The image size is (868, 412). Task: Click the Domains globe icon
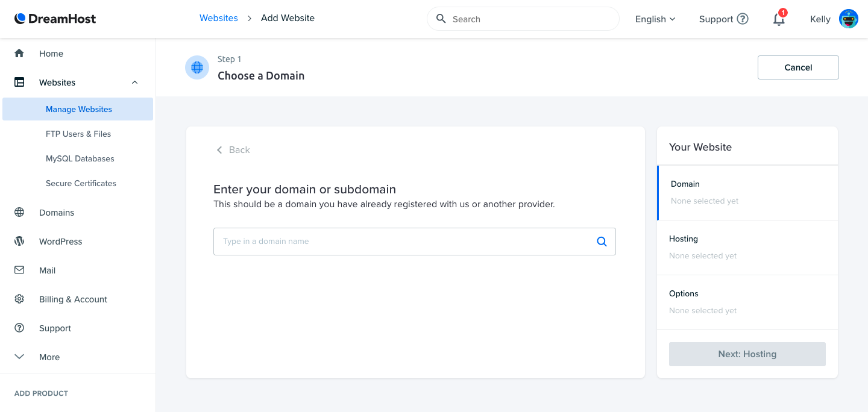19,213
